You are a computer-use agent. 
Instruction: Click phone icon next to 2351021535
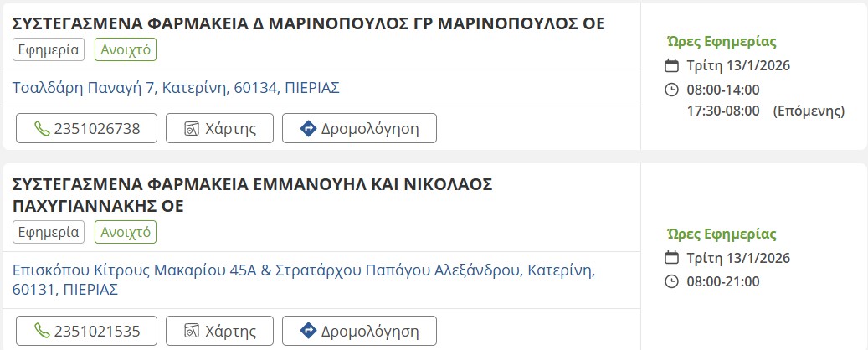tap(41, 331)
